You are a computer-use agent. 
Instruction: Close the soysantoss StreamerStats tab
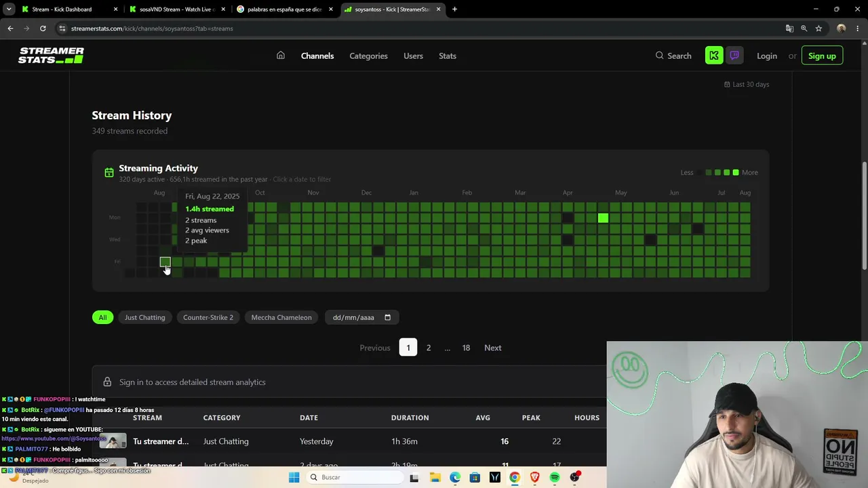439,9
